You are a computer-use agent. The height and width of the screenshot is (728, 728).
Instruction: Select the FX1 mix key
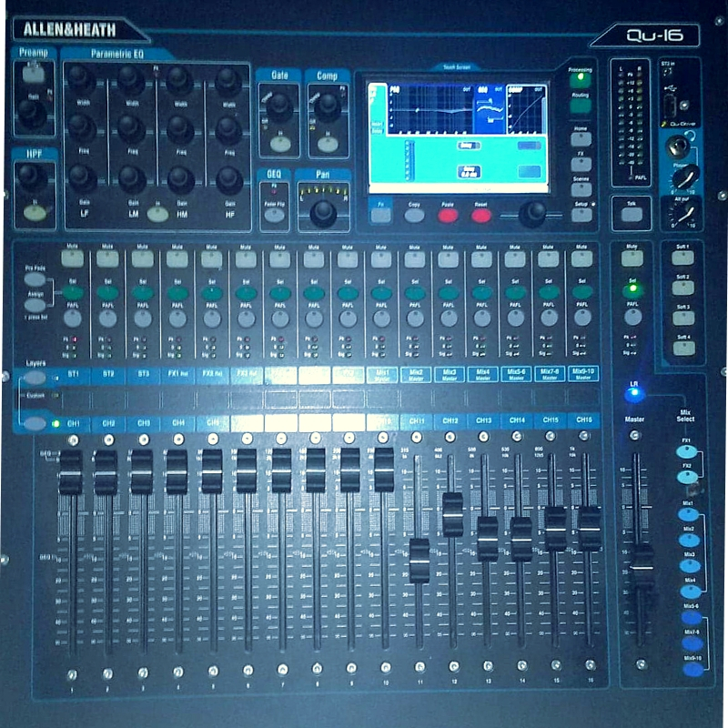pos(687,450)
